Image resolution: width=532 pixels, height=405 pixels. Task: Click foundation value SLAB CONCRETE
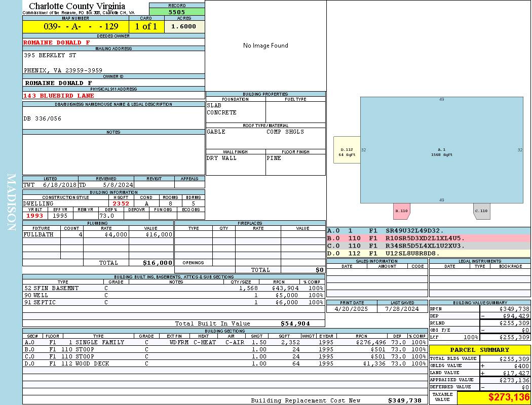tap(221, 109)
